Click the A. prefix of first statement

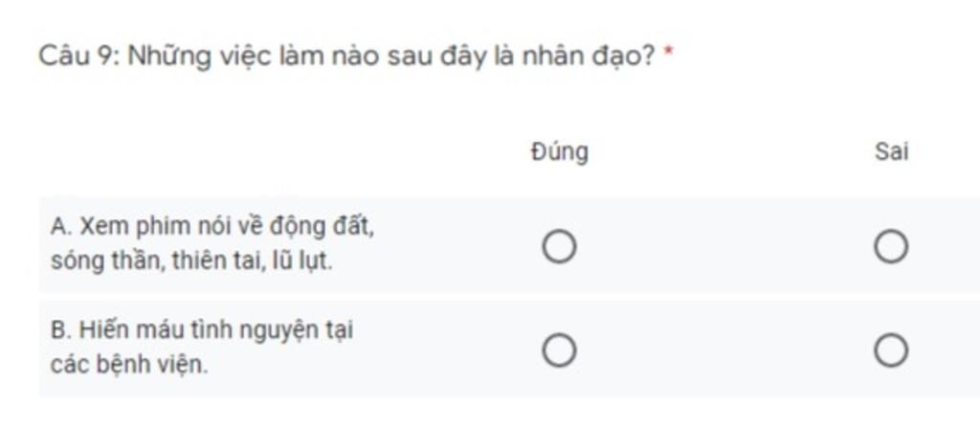click(x=62, y=226)
